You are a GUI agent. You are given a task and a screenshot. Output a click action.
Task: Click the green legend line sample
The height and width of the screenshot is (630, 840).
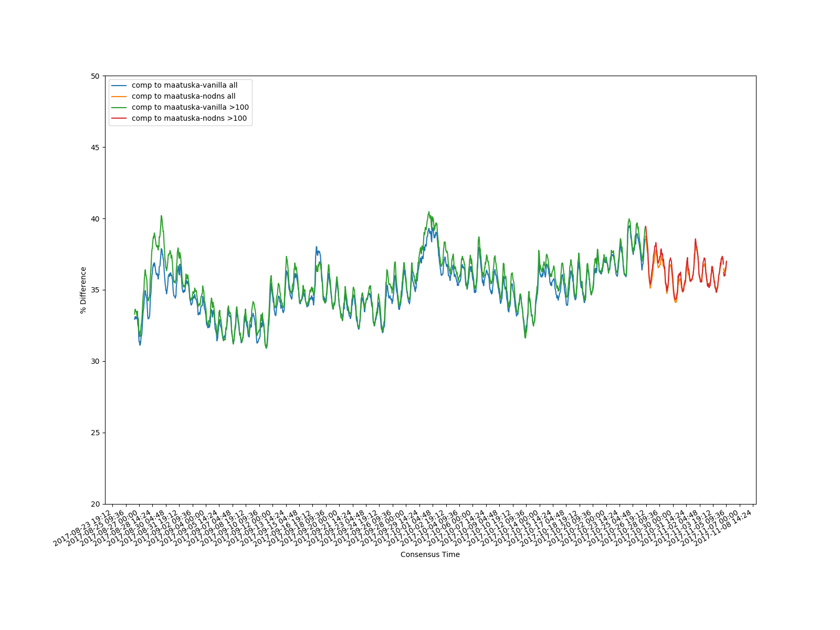point(119,108)
